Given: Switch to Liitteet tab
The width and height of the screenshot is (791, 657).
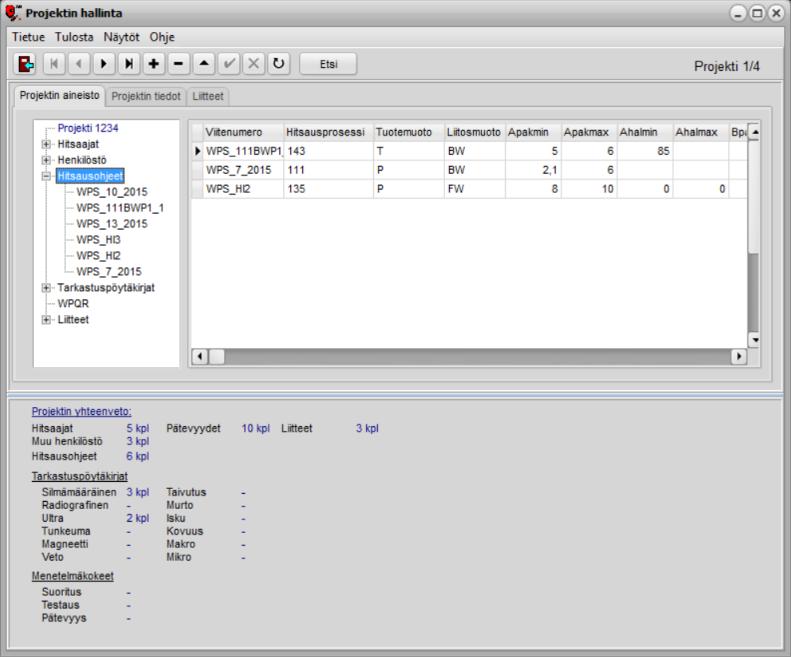Looking at the screenshot, I should pos(208,96).
